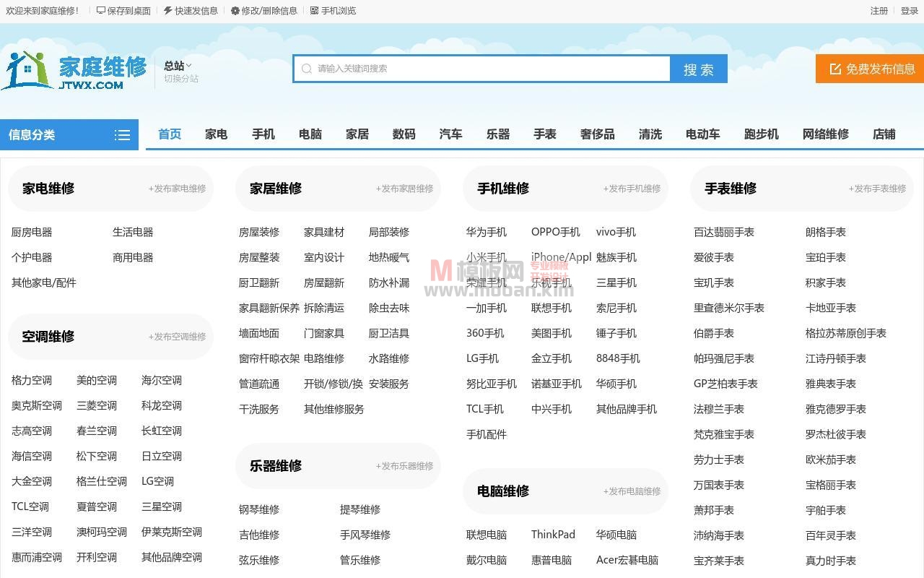Image resolution: width=924 pixels, height=578 pixels.
Task: Click the lightning icon for 快速发信息
Action: pyautogui.click(x=167, y=11)
